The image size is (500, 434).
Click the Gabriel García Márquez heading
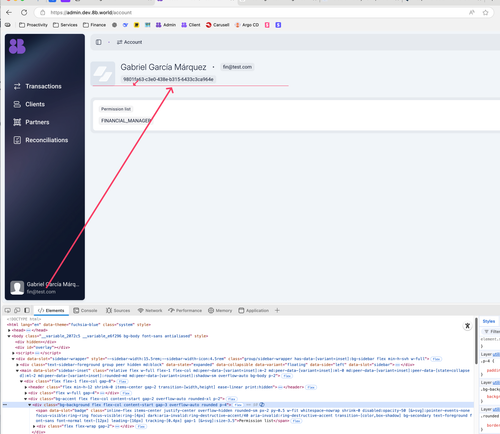tap(163, 67)
